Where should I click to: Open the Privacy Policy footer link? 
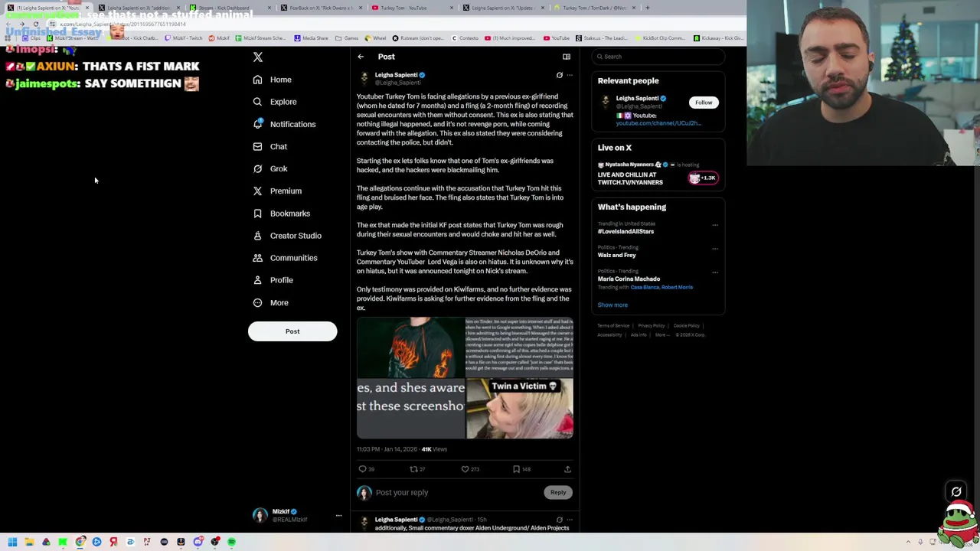652,326
